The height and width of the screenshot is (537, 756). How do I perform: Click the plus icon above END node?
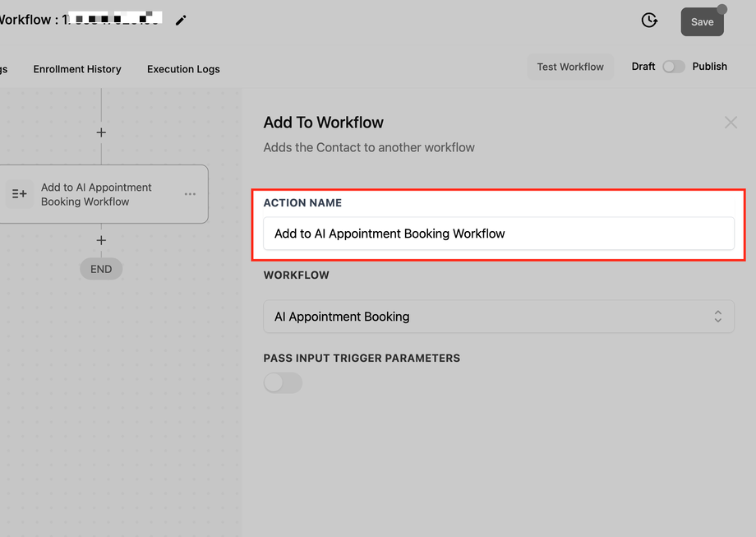click(101, 240)
